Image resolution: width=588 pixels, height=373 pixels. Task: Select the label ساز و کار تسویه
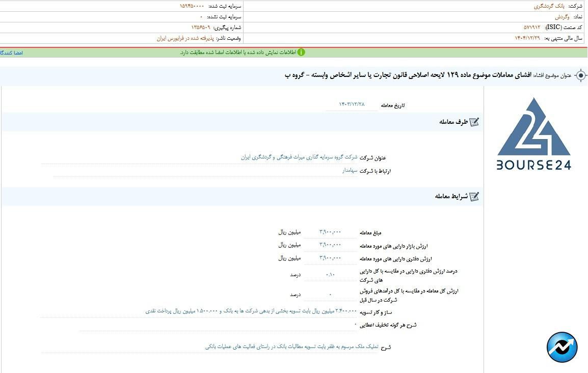tap(376, 312)
